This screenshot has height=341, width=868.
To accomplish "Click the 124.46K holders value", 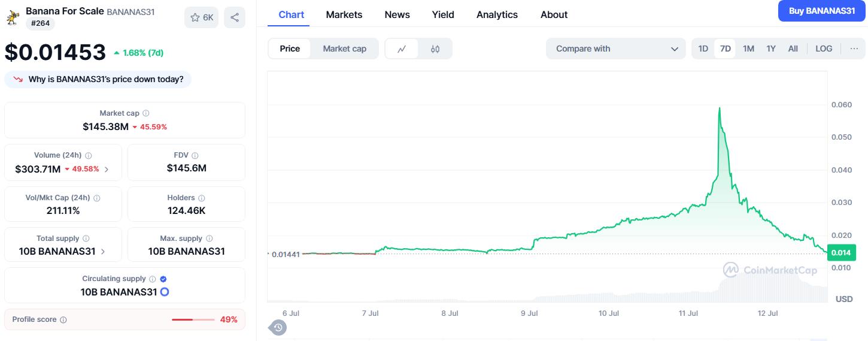I will point(187,210).
